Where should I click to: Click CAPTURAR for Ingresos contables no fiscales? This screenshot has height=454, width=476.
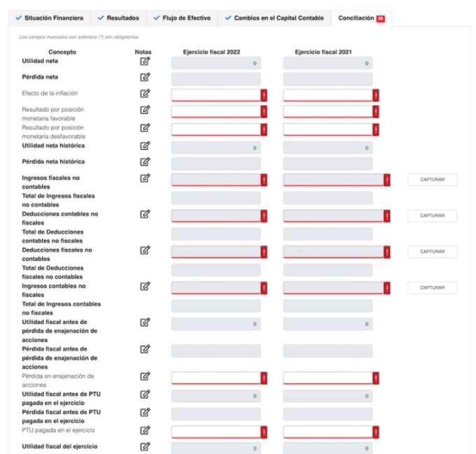click(x=432, y=288)
